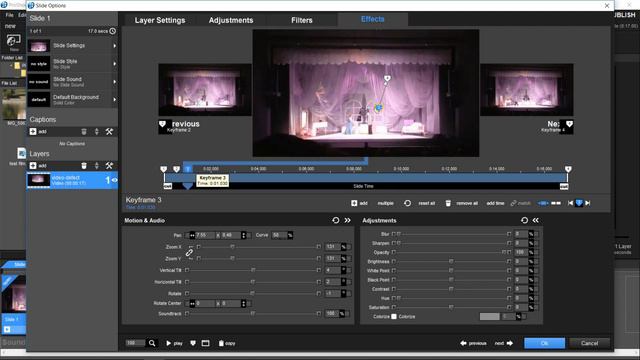Viewport: 640px width, 360px height.
Task: Expand Slide Settings arrow
Action: [115, 46]
